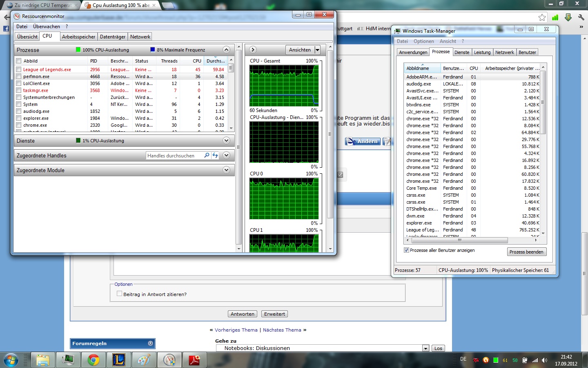Show more bookmarks via double chevron
Viewport: 588px width, 368px height.
tap(581, 27)
